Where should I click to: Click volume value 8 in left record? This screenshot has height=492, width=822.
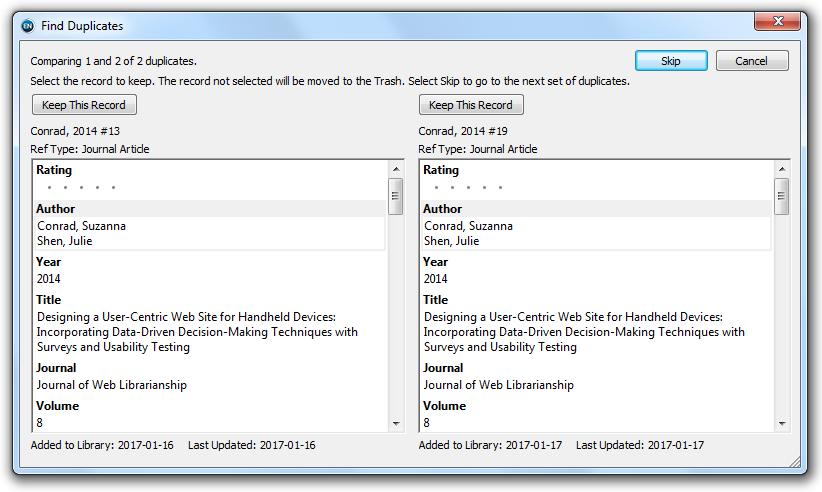40,423
